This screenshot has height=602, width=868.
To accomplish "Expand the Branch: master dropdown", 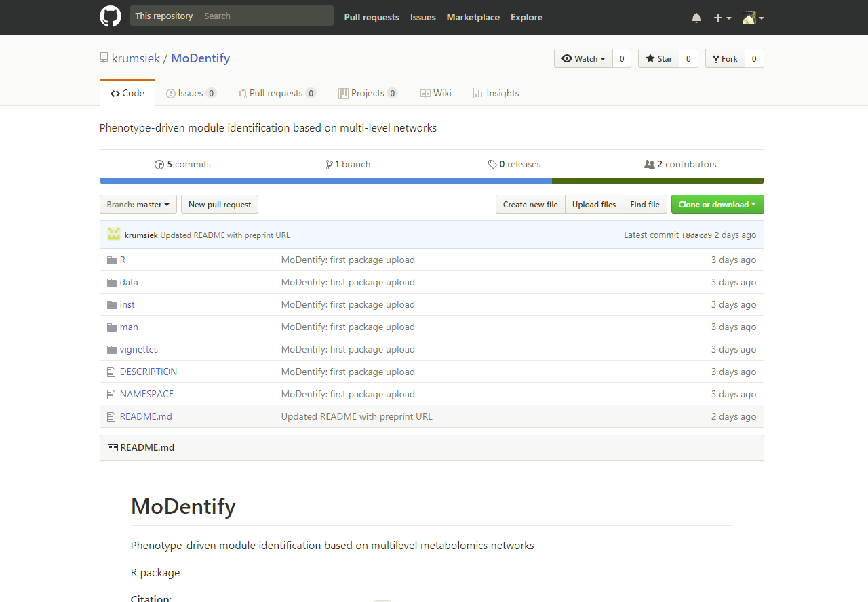I will tap(138, 204).
